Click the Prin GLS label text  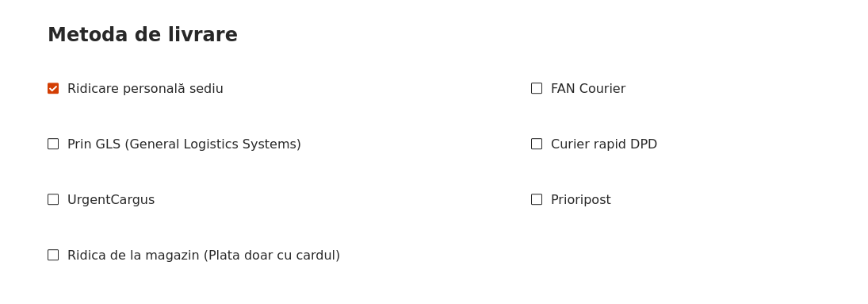click(184, 144)
